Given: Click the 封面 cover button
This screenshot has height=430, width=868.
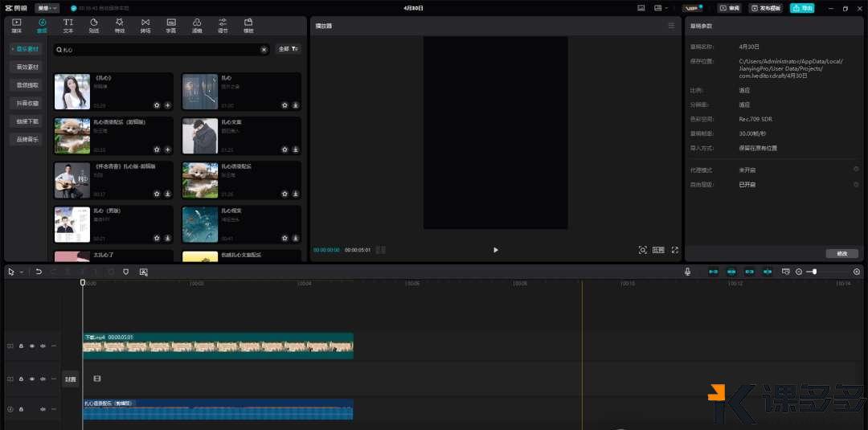Looking at the screenshot, I should 70,379.
